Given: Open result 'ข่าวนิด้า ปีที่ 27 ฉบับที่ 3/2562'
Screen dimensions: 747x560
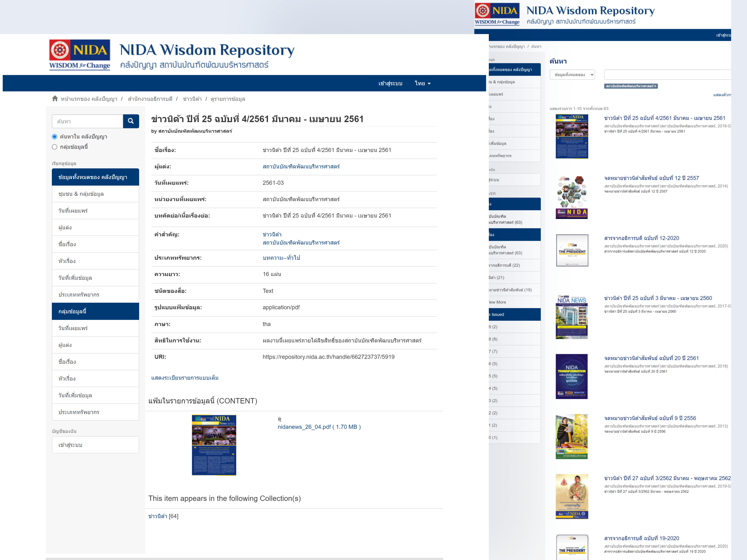Looking at the screenshot, I should pos(667,478).
